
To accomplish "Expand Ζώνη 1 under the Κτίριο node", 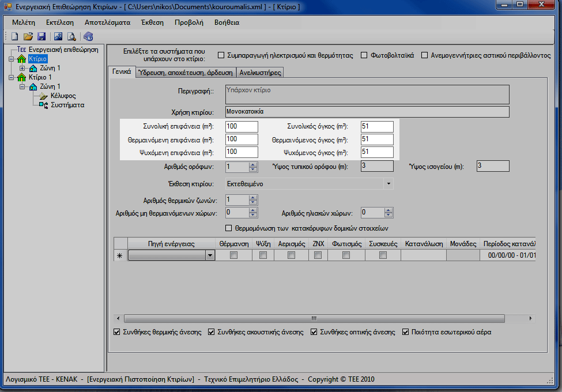I will click(x=23, y=68).
